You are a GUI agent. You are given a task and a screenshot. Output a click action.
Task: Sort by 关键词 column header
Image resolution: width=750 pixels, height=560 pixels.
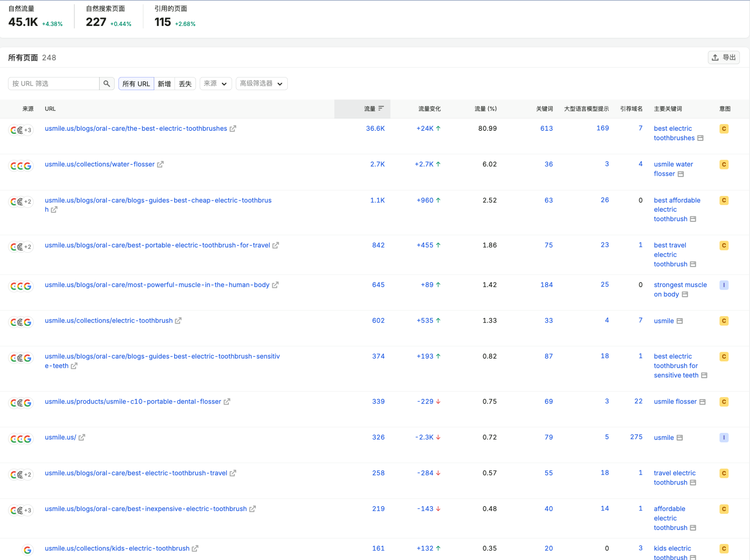(544, 109)
